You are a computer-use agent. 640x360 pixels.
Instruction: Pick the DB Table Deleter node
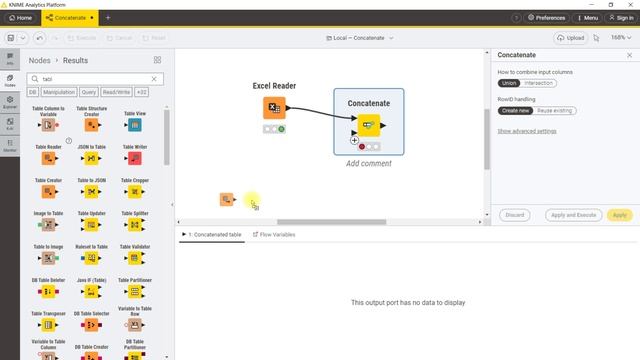(48, 291)
